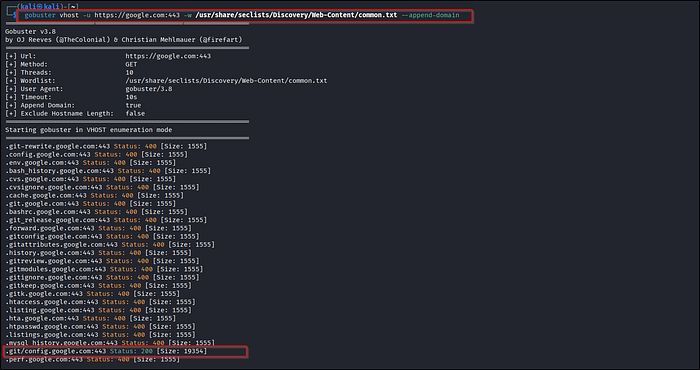Screen dimensions: 700x370
Task: Click Size: 1555 on the .gitattributes row
Action: tap(191, 245)
